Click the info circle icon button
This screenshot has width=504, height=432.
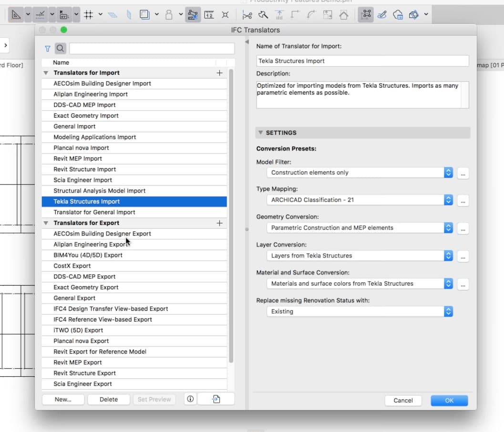(x=190, y=399)
